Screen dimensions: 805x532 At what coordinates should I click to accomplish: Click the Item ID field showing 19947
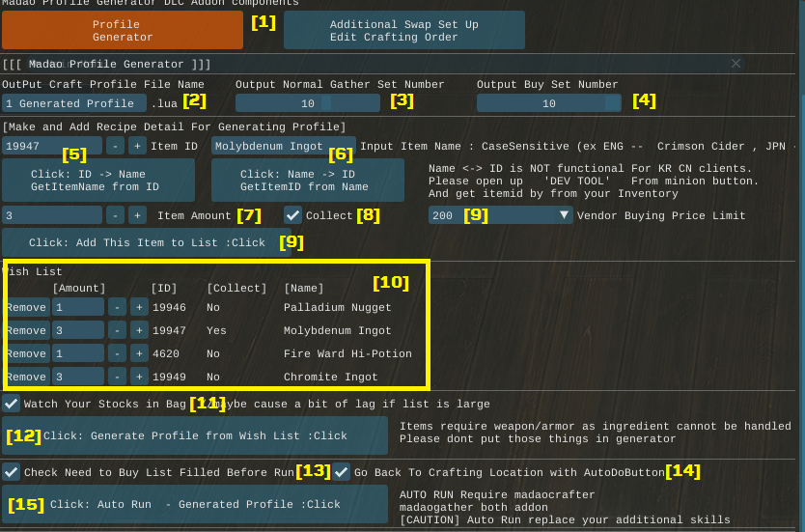tap(52, 146)
